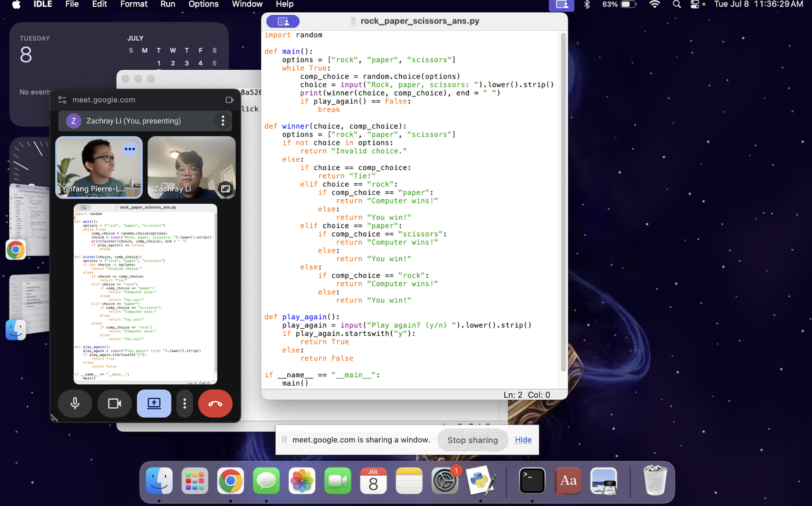Toggle the camera in Meet controls
The image size is (812, 506).
click(x=114, y=403)
